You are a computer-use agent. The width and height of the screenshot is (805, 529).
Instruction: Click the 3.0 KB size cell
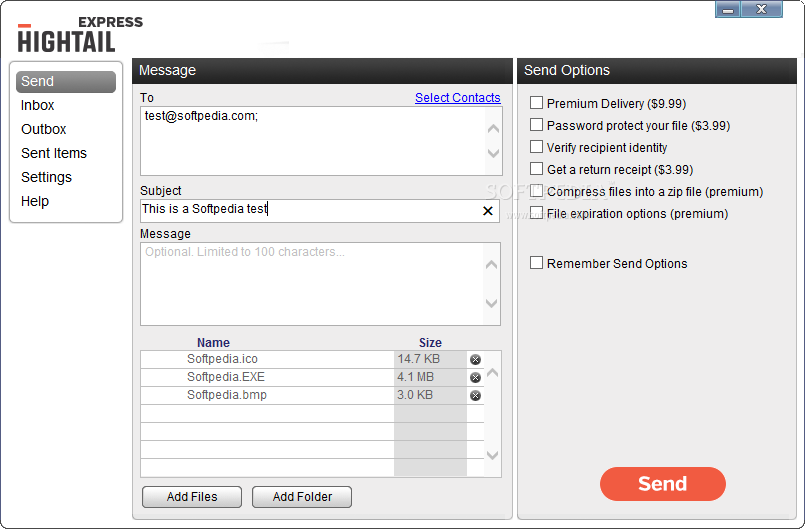tap(430, 395)
